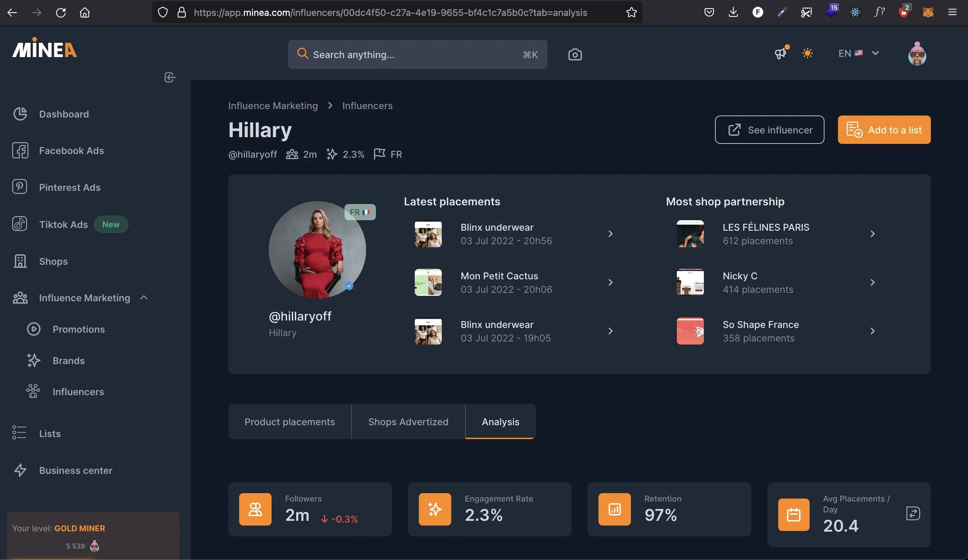
Task: Click the FR flag badge on profile
Action: [x=360, y=212]
